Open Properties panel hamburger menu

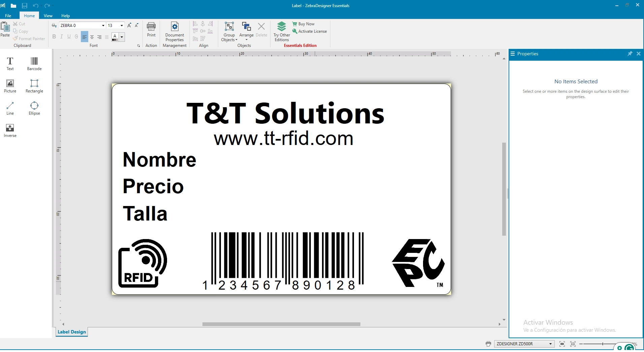[513, 54]
